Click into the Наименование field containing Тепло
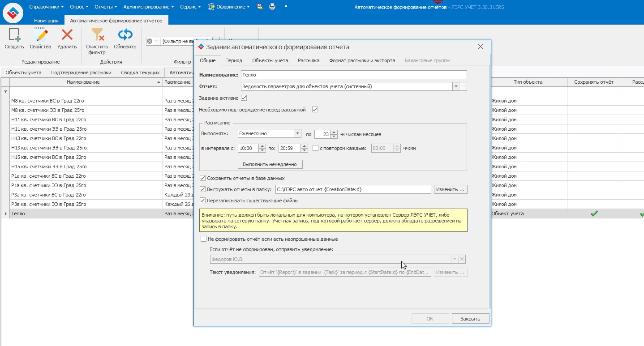Viewport: 644px width, 346px height. [x=354, y=75]
